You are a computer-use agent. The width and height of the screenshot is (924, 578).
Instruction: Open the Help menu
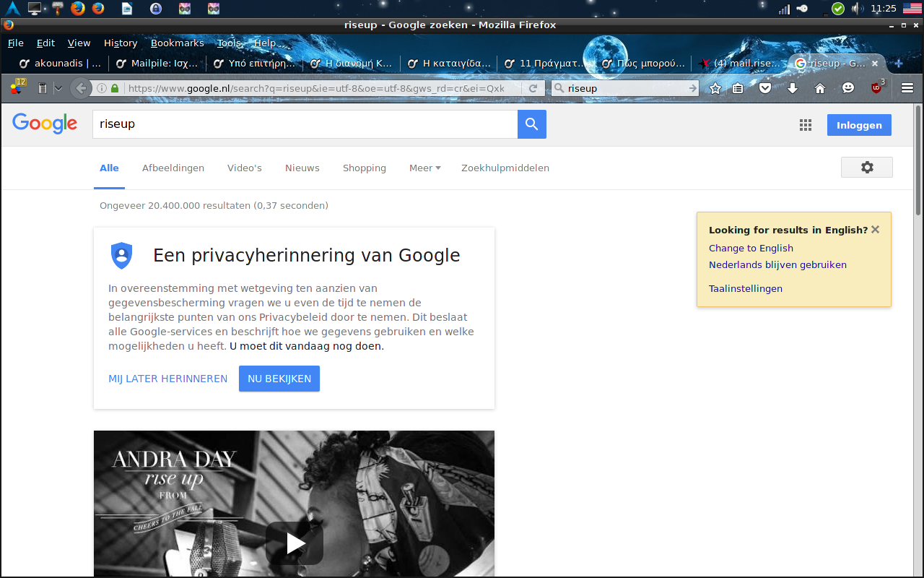[264, 43]
